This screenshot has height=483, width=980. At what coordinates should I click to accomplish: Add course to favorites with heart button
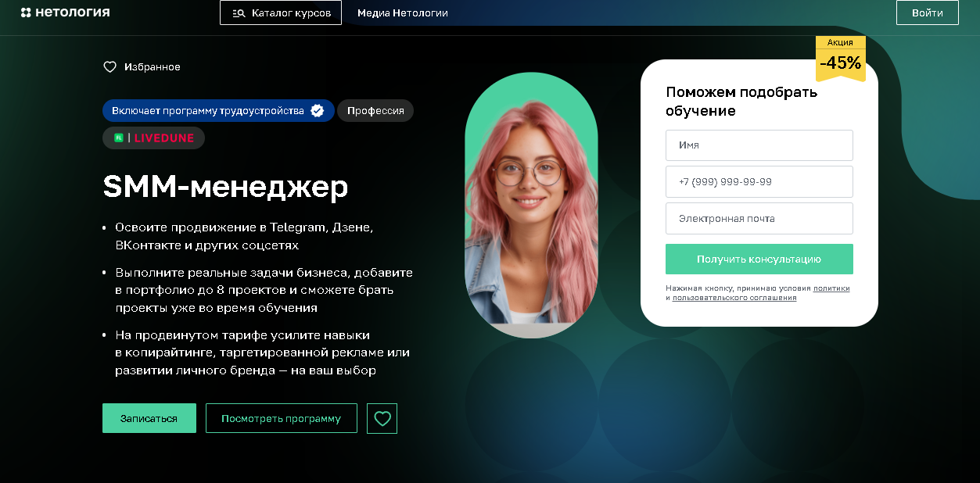tap(382, 418)
